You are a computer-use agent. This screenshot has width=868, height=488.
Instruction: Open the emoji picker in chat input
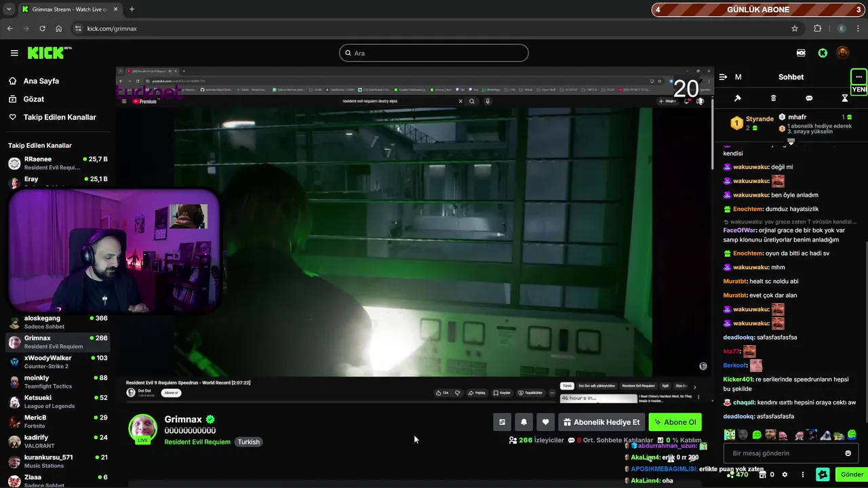click(848, 453)
